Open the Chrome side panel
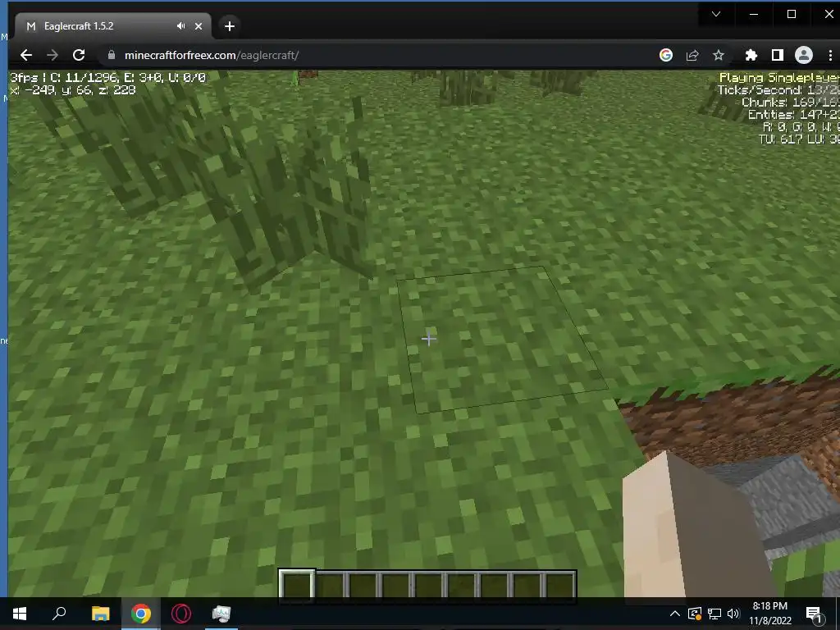This screenshot has height=630, width=840. click(778, 55)
